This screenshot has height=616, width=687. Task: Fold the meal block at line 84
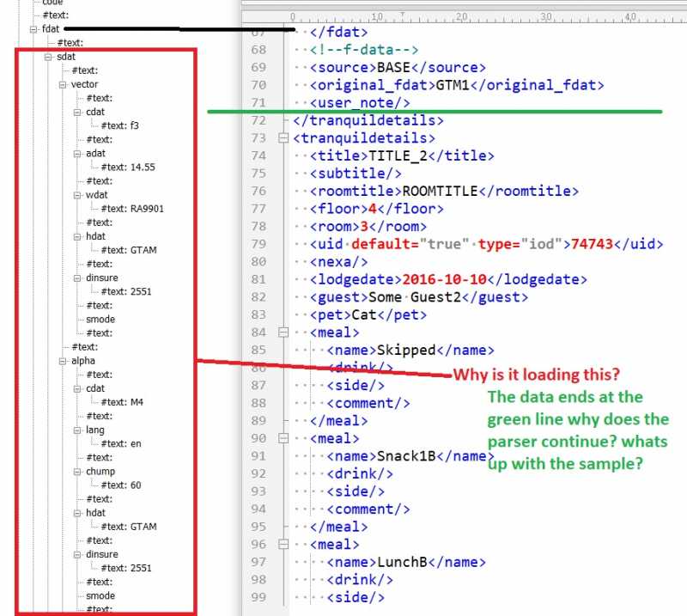(283, 332)
